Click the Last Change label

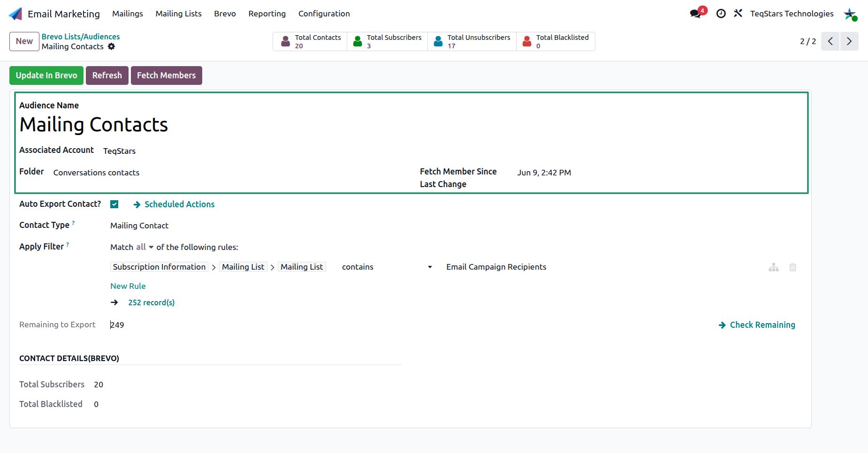point(443,184)
